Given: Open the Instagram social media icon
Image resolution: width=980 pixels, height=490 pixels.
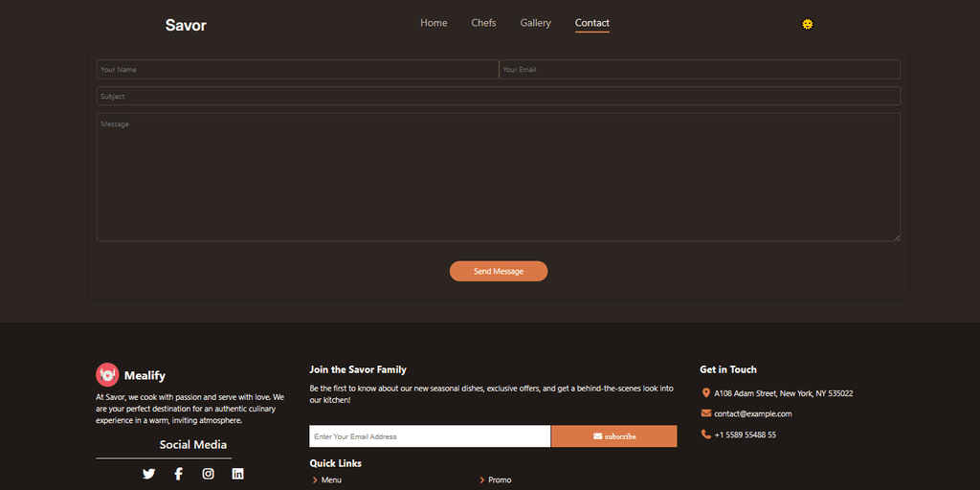Looking at the screenshot, I should tap(208, 474).
